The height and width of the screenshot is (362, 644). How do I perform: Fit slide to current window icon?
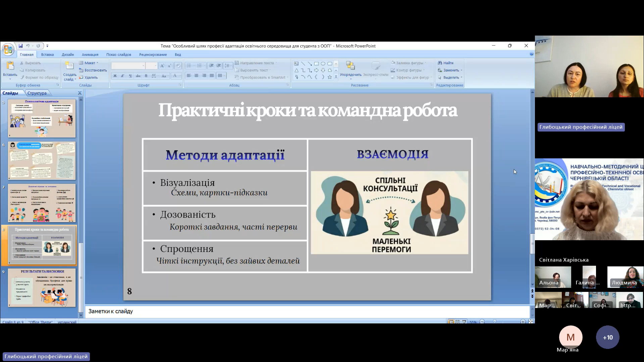point(531,322)
